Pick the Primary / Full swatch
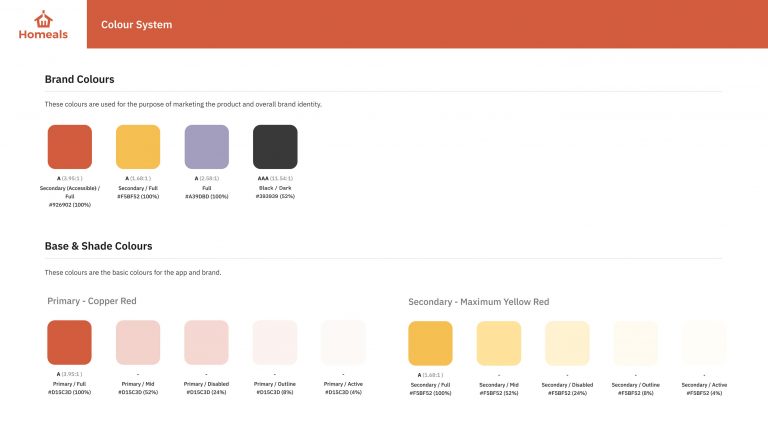This screenshot has width=768, height=432. [x=70, y=342]
